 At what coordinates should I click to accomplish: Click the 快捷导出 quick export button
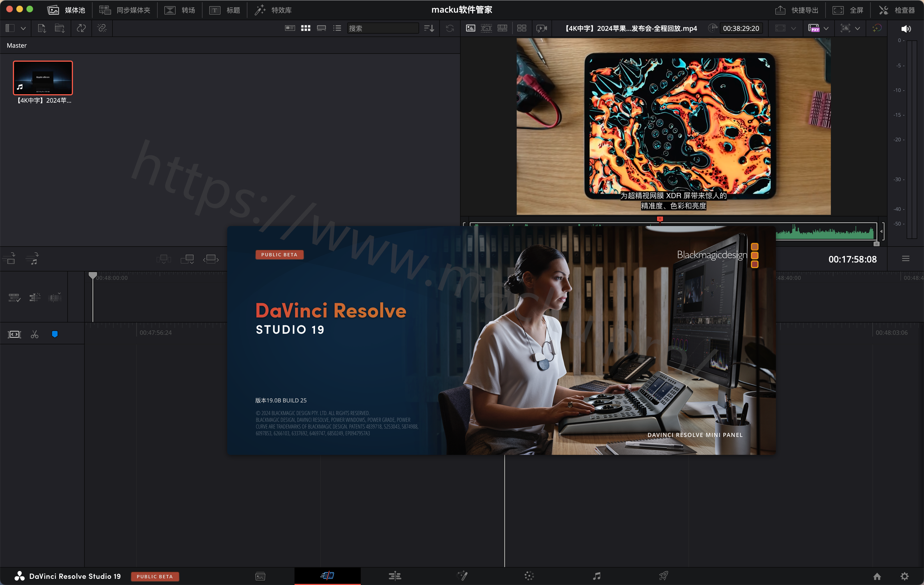tap(797, 10)
